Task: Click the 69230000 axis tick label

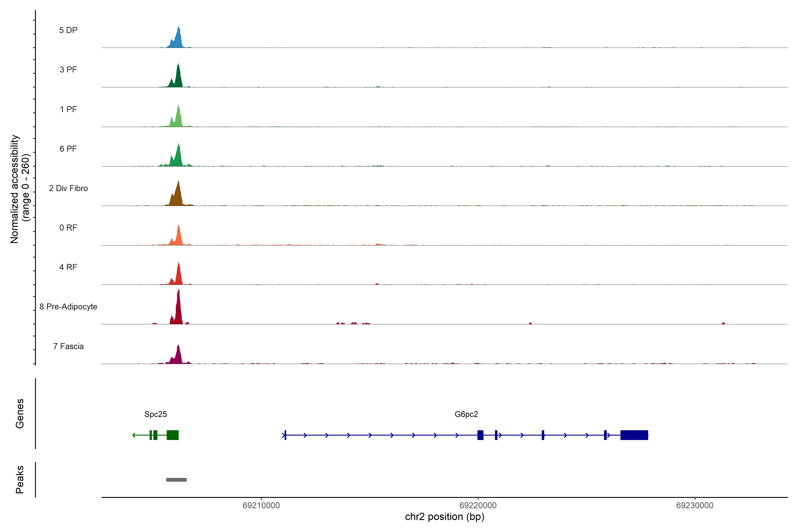Action: [694, 505]
